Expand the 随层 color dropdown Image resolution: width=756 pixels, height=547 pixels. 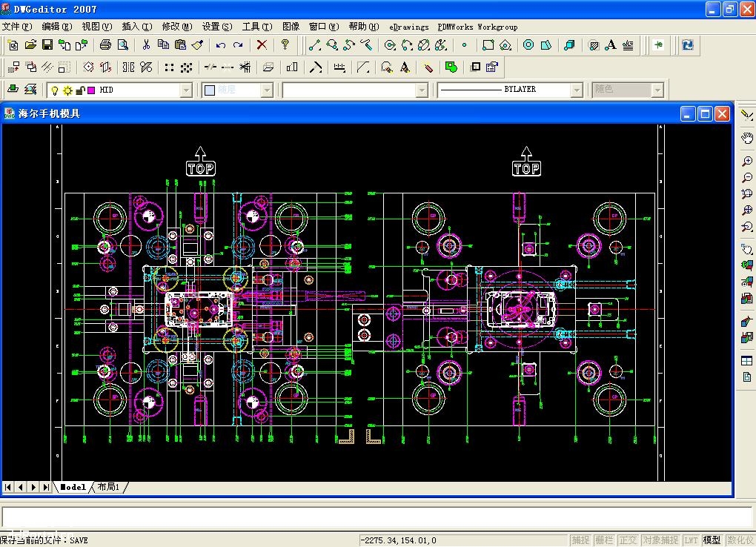click(267, 90)
